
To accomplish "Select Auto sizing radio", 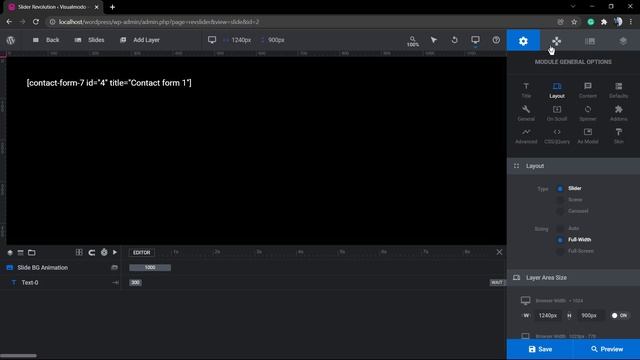I will click(560, 229).
